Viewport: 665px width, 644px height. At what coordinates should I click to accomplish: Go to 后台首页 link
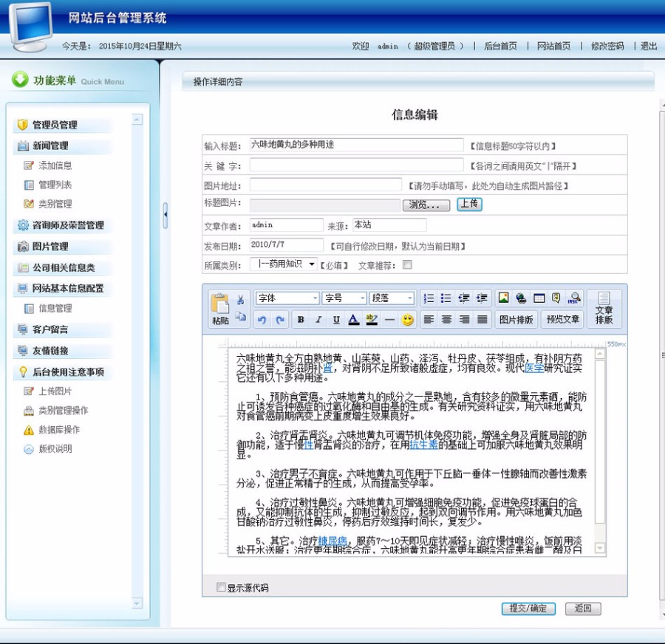click(500, 46)
